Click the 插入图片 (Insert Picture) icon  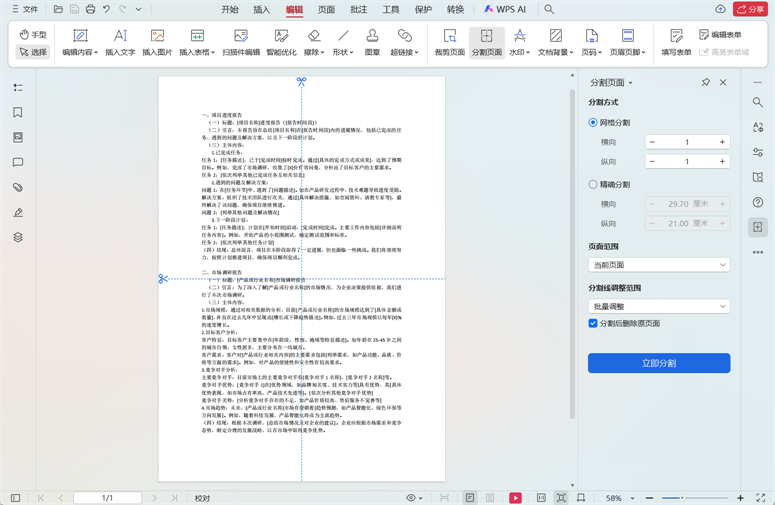[x=157, y=42]
